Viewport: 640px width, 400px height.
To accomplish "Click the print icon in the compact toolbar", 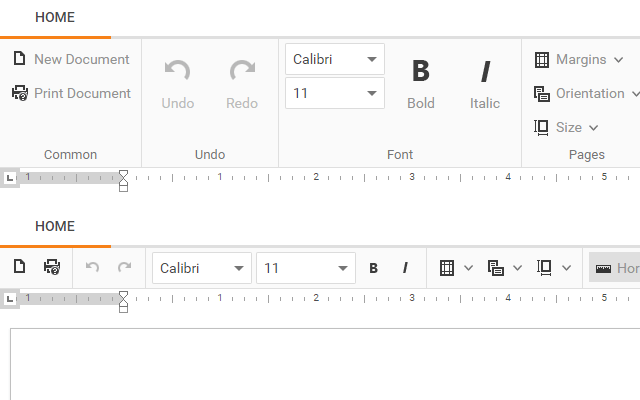I will tap(52, 267).
